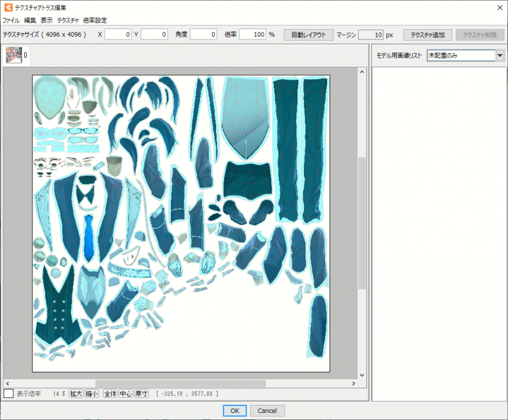Open the 表示 menu

pos(46,20)
